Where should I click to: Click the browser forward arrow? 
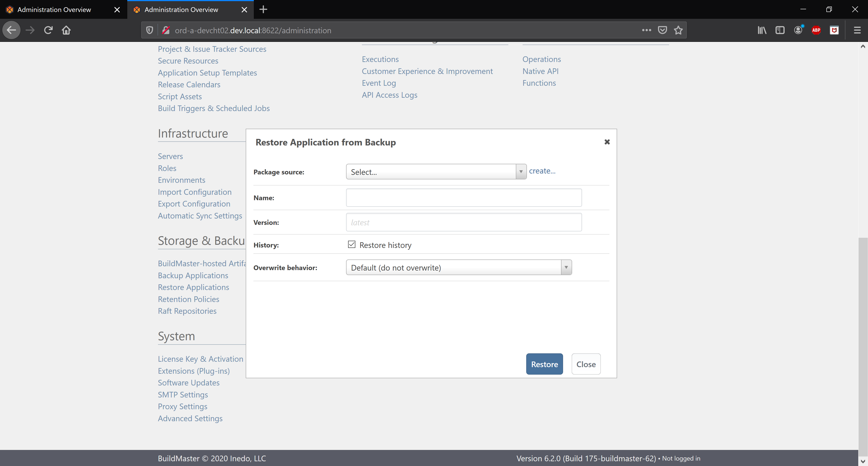(x=30, y=30)
